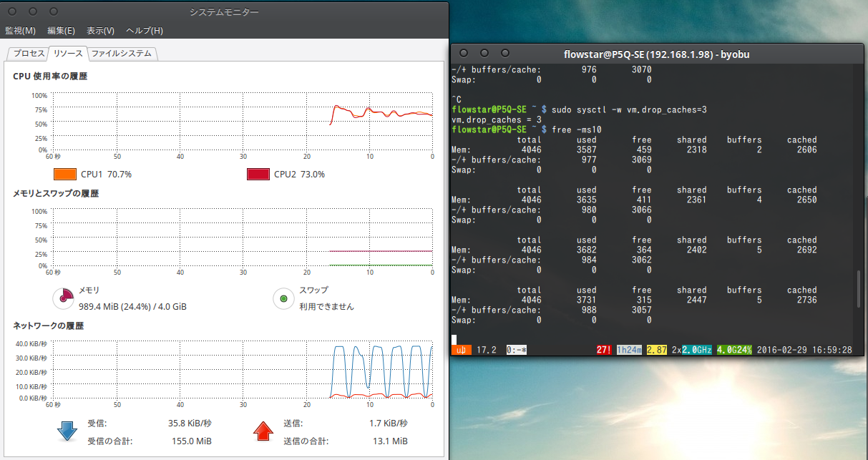Click the 16:59:28 clock in status bar
Image resolution: width=868 pixels, height=460 pixels.
832,350
